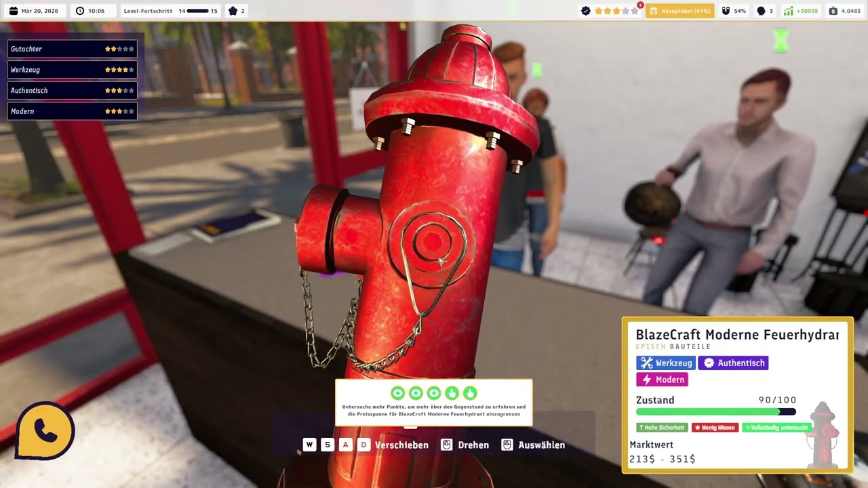This screenshot has height=488, width=868.
Task: Click the money bag icon at 4.048$
Action: [x=833, y=11]
